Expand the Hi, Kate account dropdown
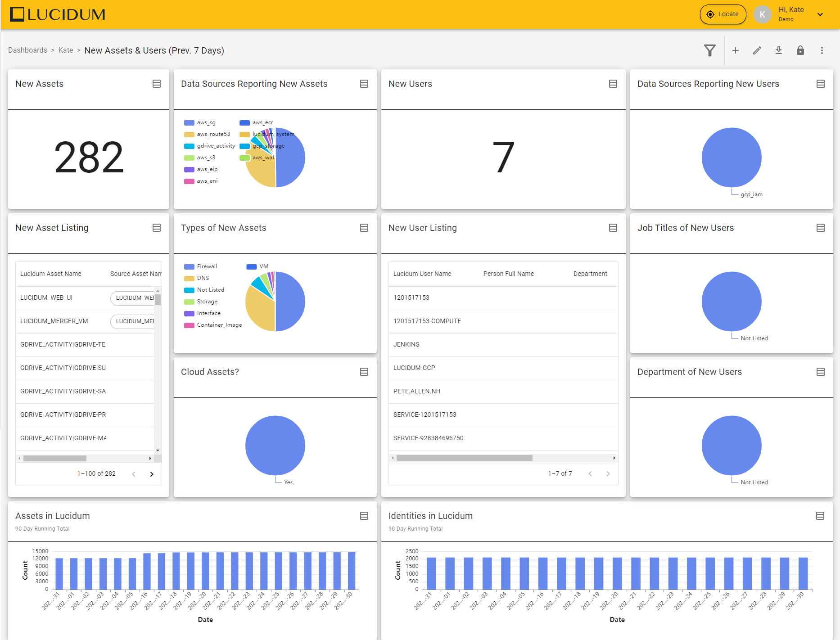840x640 pixels. [x=820, y=14]
